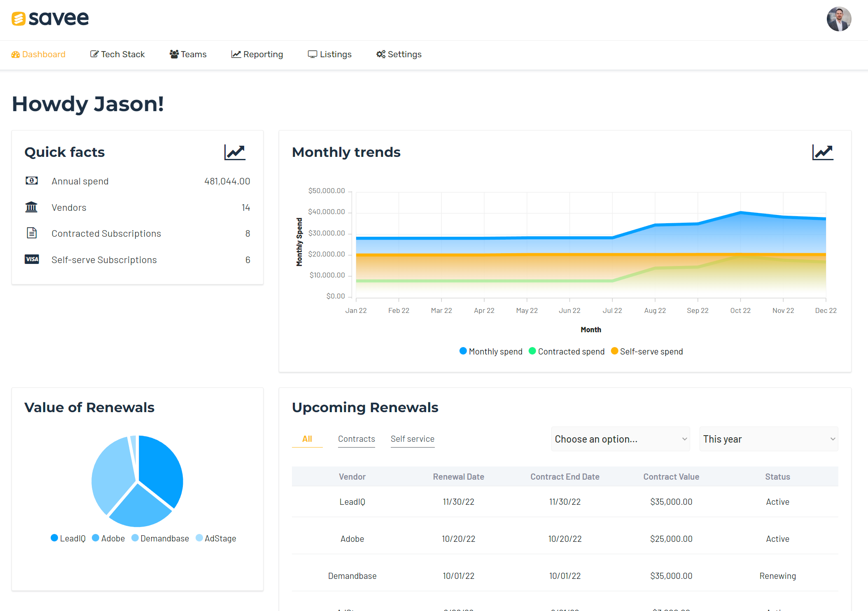Select the Self service tab
The height and width of the screenshot is (611, 868).
coord(412,439)
